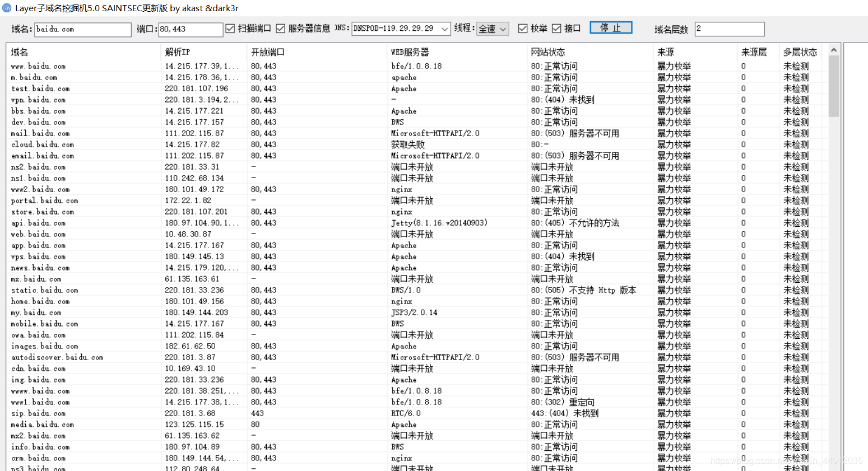
Task: Sort by 网站状态 column header
Action: 591,52
